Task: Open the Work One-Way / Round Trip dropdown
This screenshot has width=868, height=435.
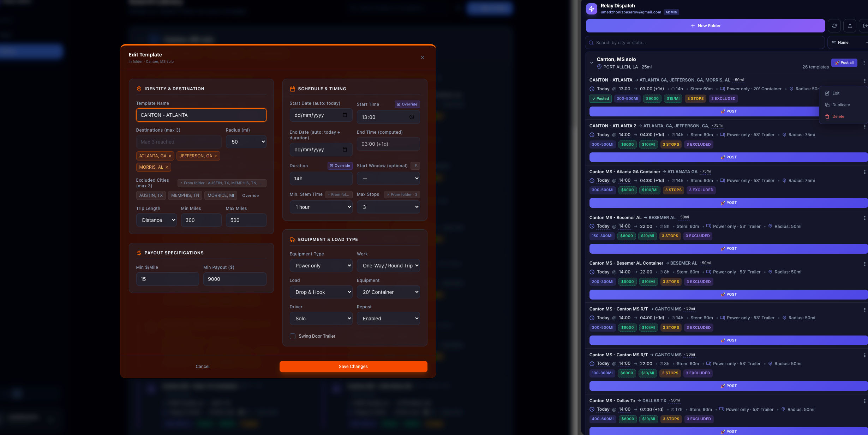Action: [x=388, y=266]
